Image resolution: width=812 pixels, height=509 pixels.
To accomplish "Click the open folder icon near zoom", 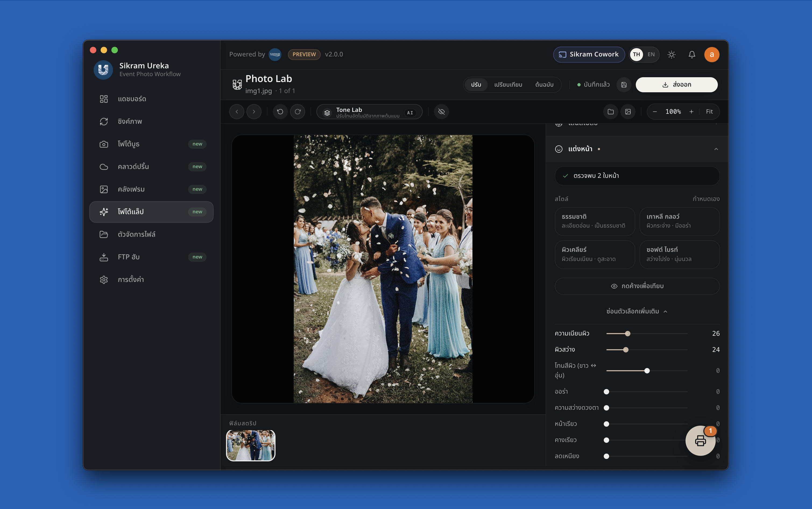I will (611, 112).
